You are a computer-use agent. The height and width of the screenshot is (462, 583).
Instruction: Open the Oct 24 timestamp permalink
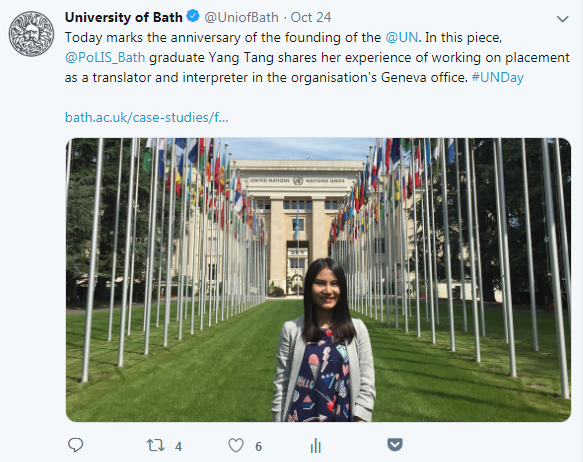tap(310, 17)
